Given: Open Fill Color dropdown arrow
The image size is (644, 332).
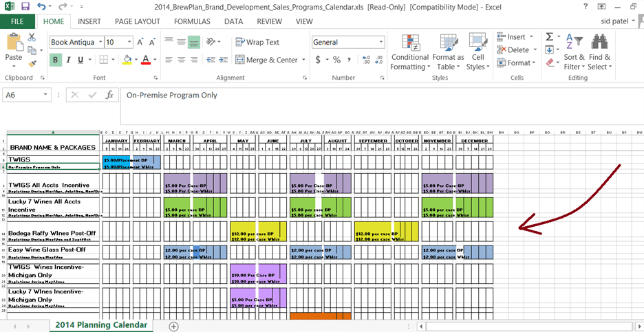Looking at the screenshot, I should point(136,60).
